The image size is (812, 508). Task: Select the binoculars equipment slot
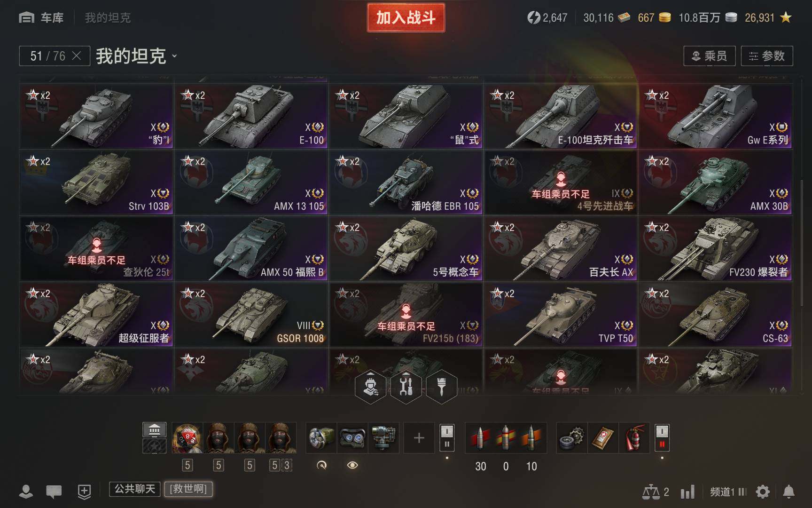coord(352,438)
